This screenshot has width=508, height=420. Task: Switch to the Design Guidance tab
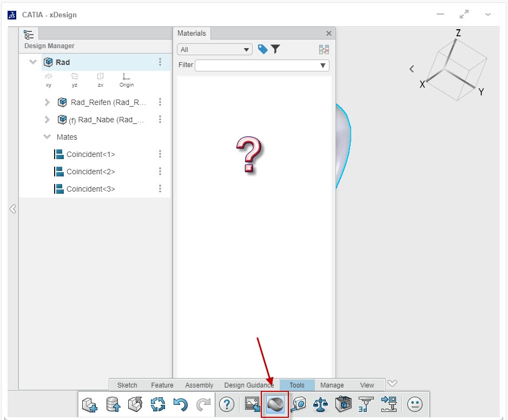[249, 385]
